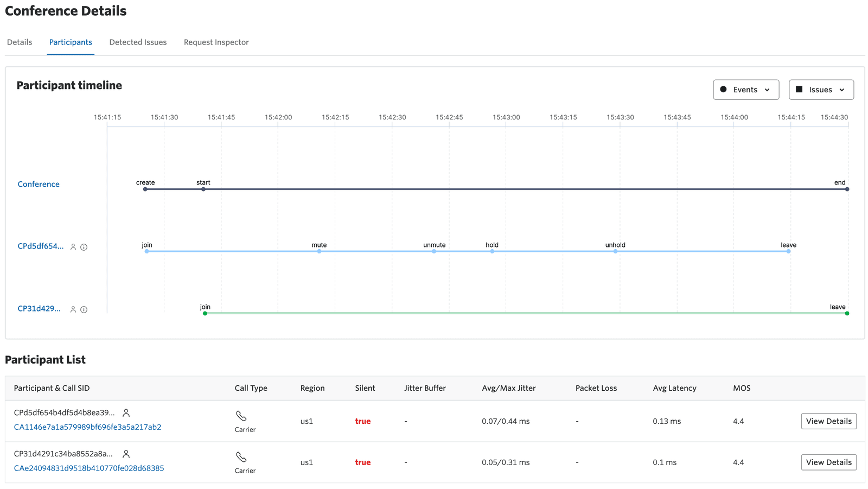
Task: Select the join marker on CP31d429's timeline
Action: click(x=205, y=313)
